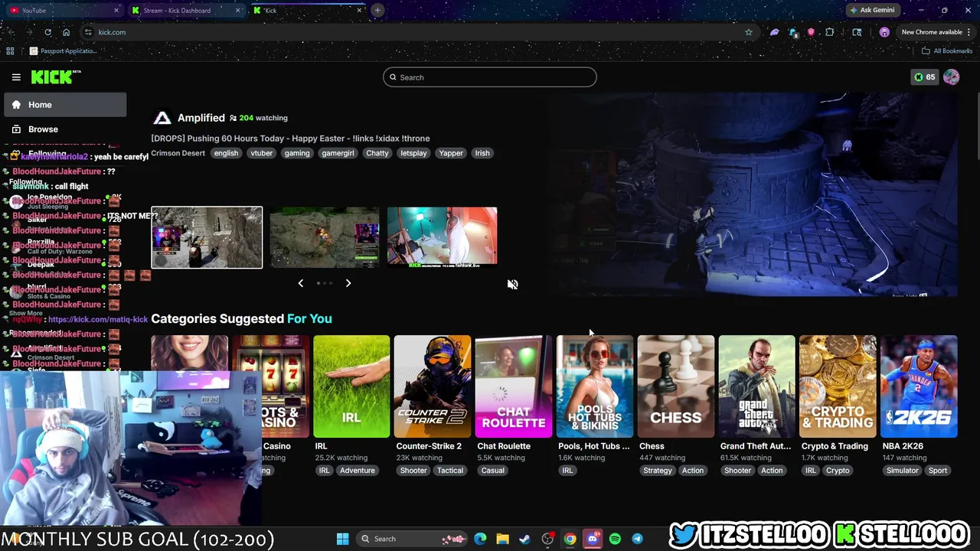Select second featured stream thumbnail
Screen dimensions: 980x551
point(325,236)
